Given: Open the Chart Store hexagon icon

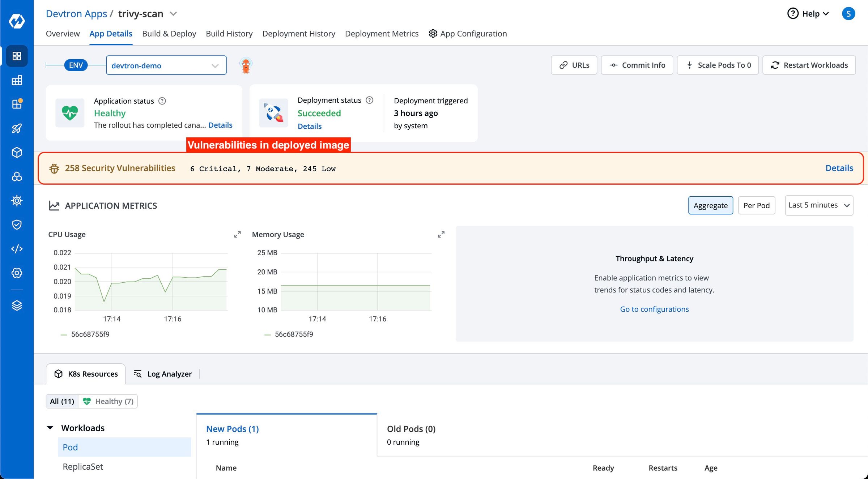Looking at the screenshot, I should tap(17, 177).
